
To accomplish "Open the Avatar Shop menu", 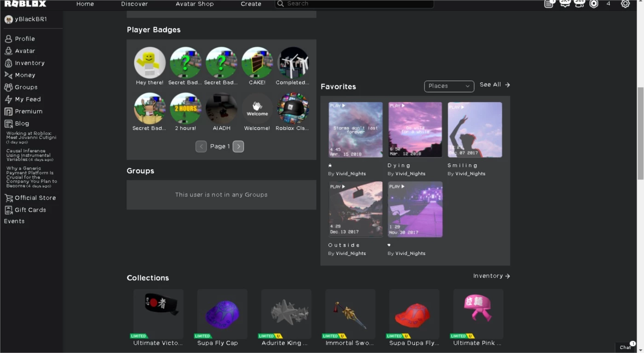I will point(195,4).
